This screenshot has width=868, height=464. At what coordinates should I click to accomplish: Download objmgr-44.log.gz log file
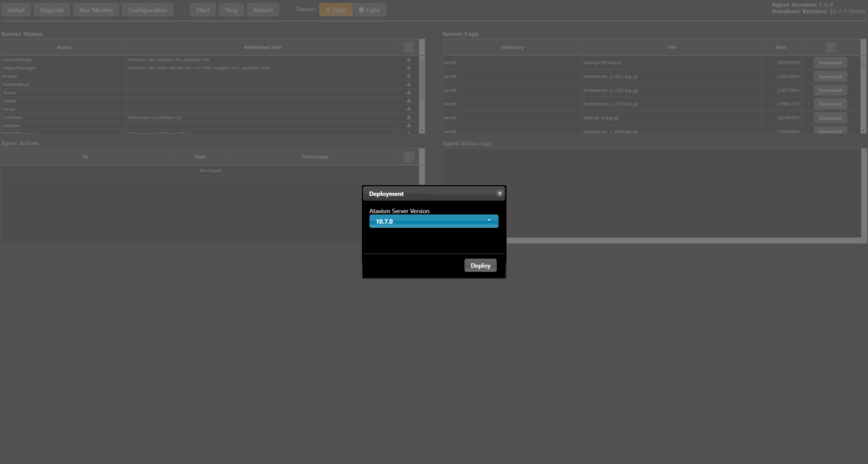click(x=830, y=63)
